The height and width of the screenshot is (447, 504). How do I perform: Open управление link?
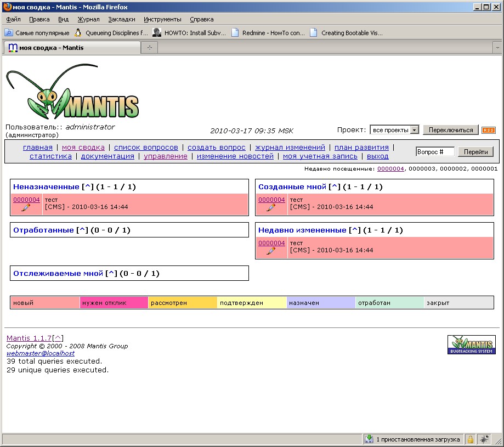pos(166,156)
